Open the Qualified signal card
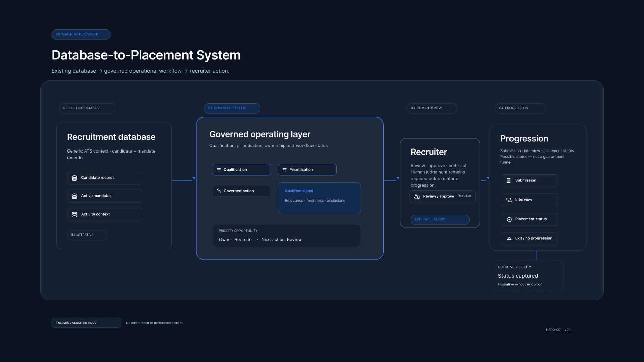This screenshot has width=644, height=362. [319, 198]
